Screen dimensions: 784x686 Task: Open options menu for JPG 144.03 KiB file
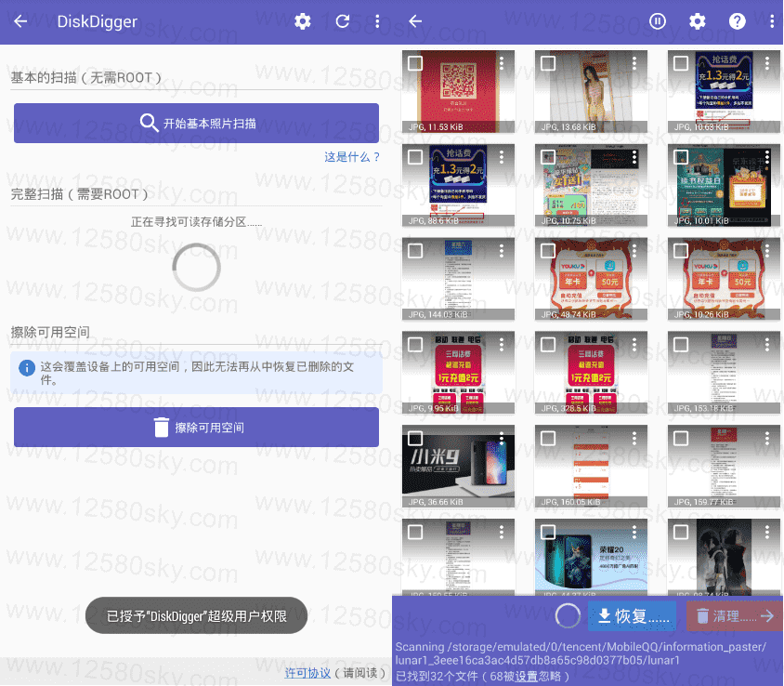tap(502, 251)
